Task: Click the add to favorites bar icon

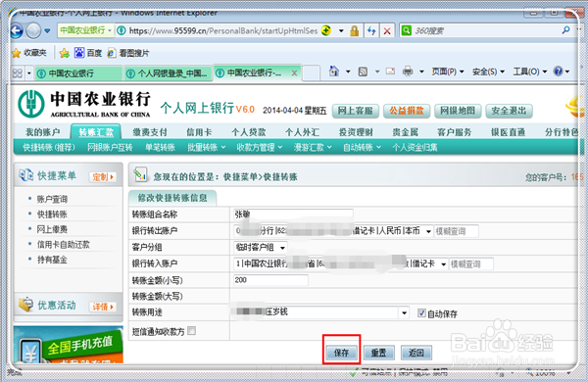Action: point(65,53)
